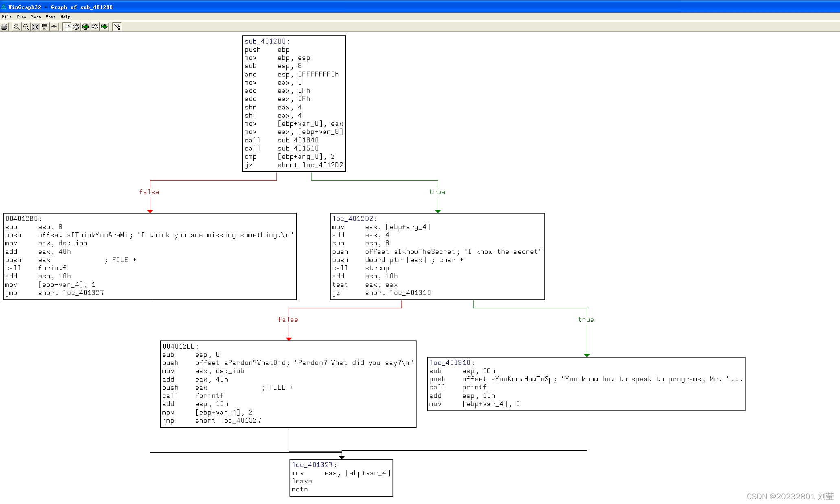Select the sub_401280 node label

pyautogui.click(x=267, y=41)
